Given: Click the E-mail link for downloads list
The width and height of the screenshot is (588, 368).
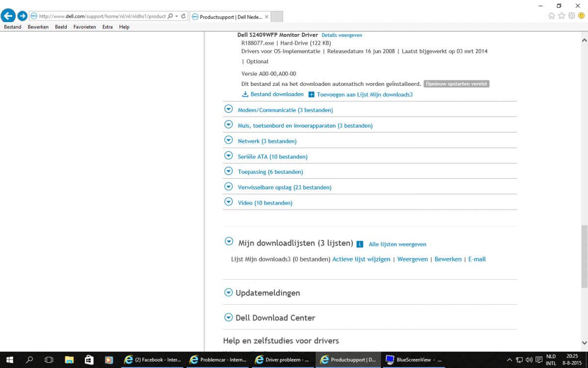Looking at the screenshot, I should click(x=477, y=259).
